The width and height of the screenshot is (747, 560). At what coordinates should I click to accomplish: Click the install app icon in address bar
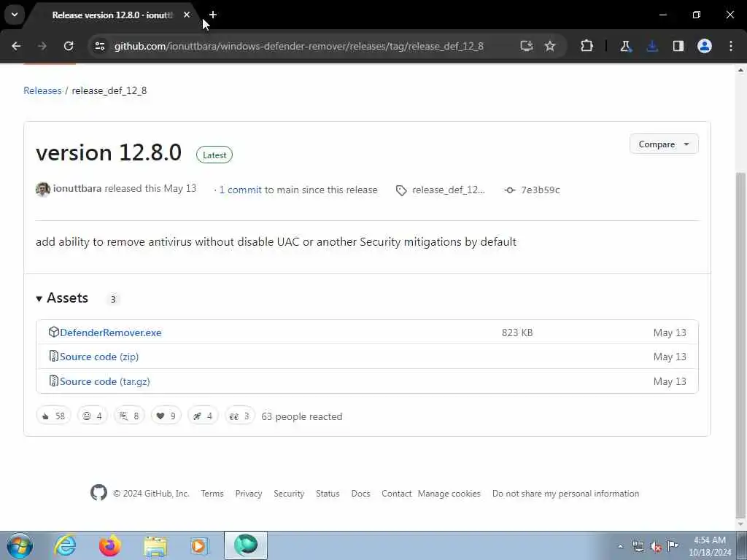527,46
